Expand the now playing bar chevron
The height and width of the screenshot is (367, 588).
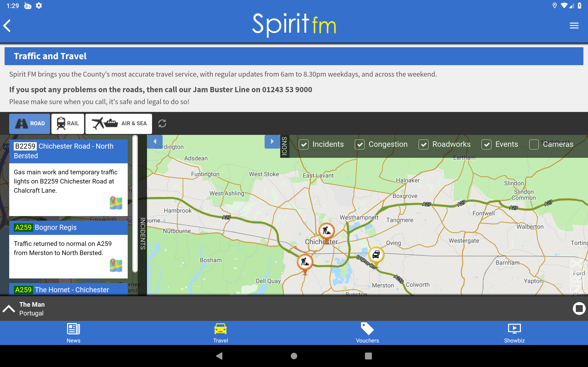tap(9, 309)
